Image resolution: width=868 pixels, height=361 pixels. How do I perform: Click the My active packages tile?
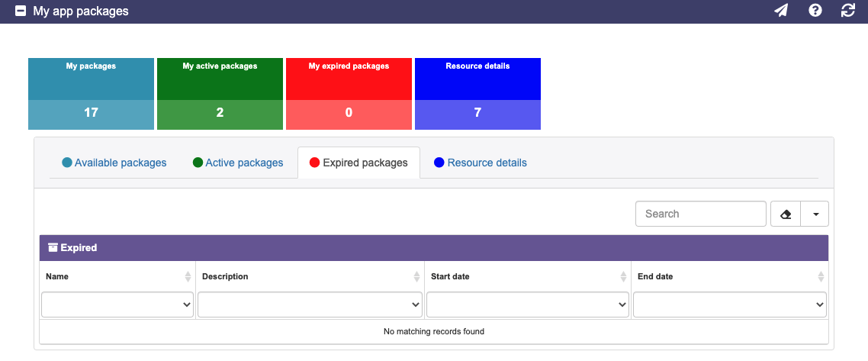(220, 94)
